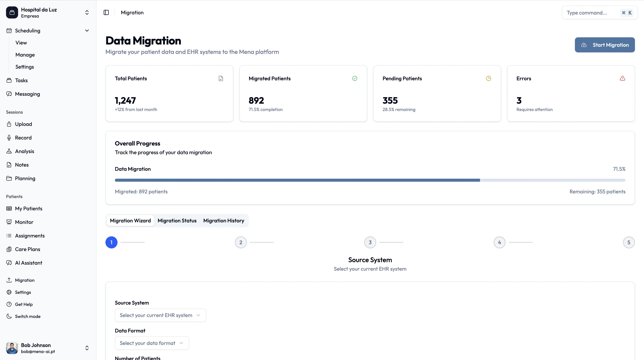Open the Care Plans sidebar icon
This screenshot has width=644, height=360.
(9, 249)
